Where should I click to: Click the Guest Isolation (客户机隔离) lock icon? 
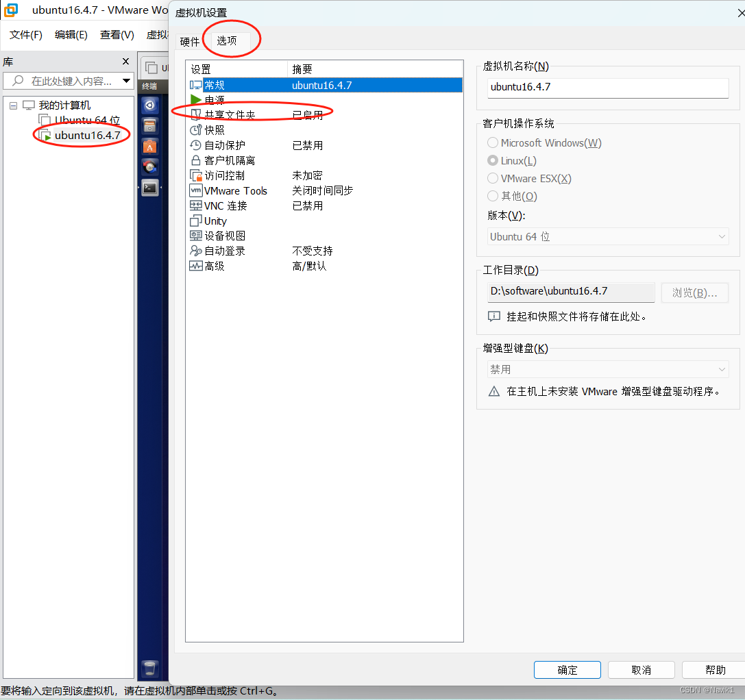195,160
